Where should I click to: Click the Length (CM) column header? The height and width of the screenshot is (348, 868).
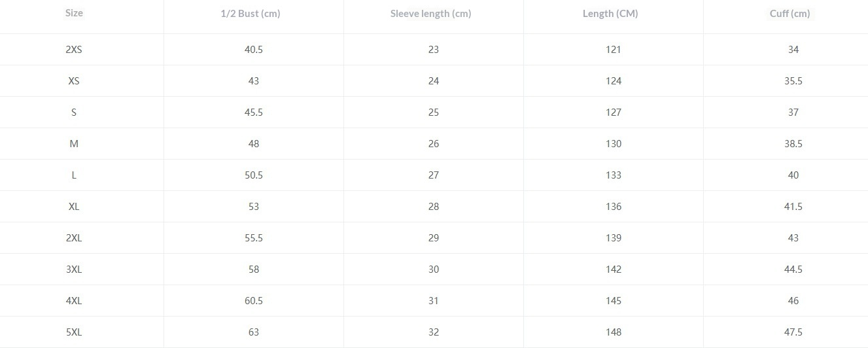610,14
